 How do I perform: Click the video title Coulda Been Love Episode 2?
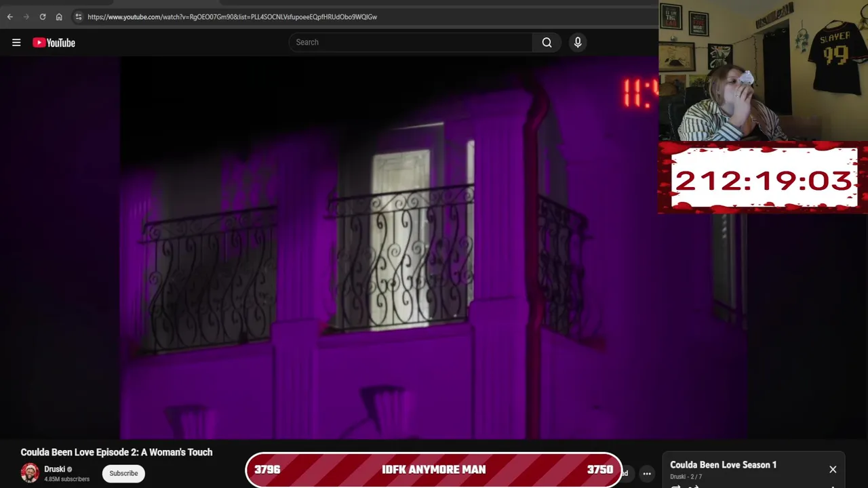pyautogui.click(x=117, y=452)
